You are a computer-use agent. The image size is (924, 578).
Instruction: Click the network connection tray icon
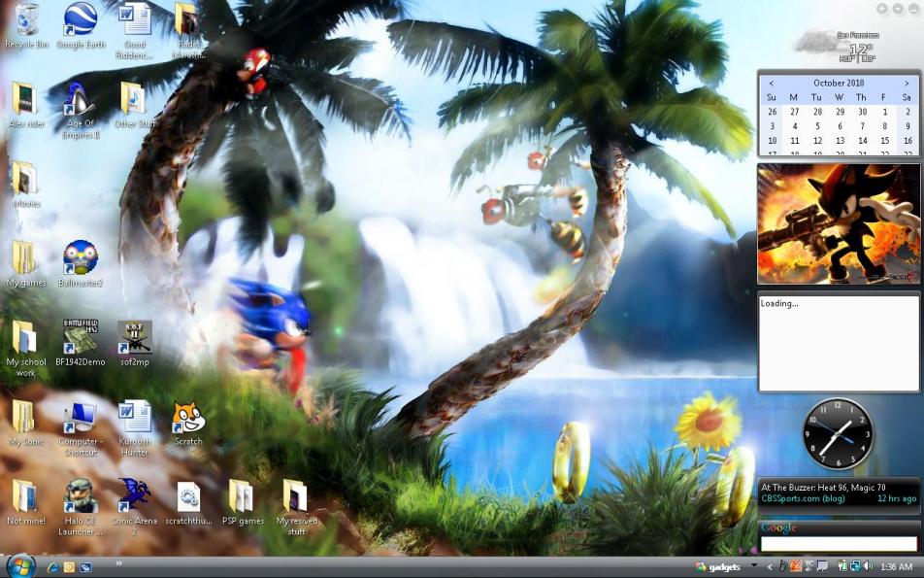(855, 566)
